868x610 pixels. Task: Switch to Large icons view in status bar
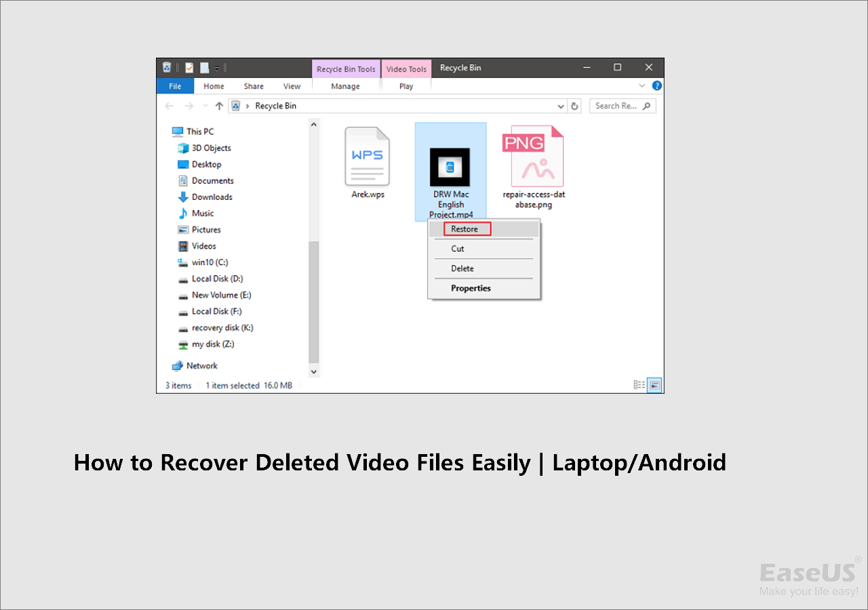tap(655, 385)
